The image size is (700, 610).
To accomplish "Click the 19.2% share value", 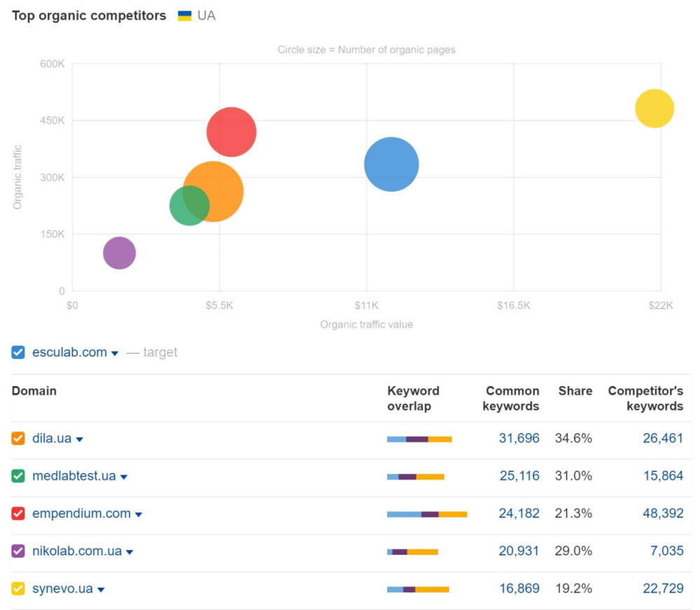I will tap(574, 588).
